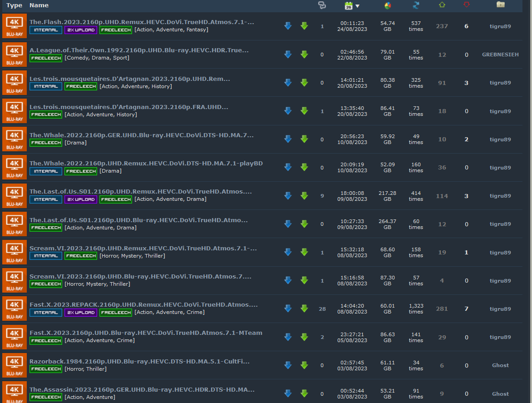Image resolution: width=532 pixels, height=403 pixels.
Task: Open the Scream.VI.2023 UHD.Blu-ray torrent title
Action: pyautogui.click(x=140, y=276)
